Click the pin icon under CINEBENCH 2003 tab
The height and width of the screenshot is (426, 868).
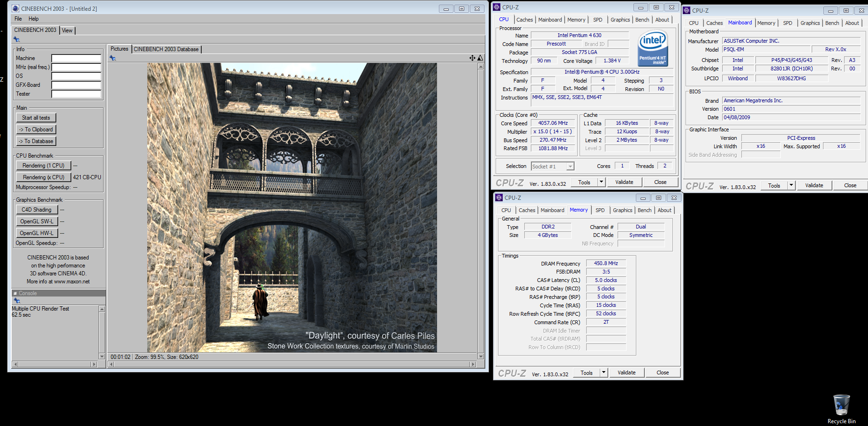pos(16,39)
